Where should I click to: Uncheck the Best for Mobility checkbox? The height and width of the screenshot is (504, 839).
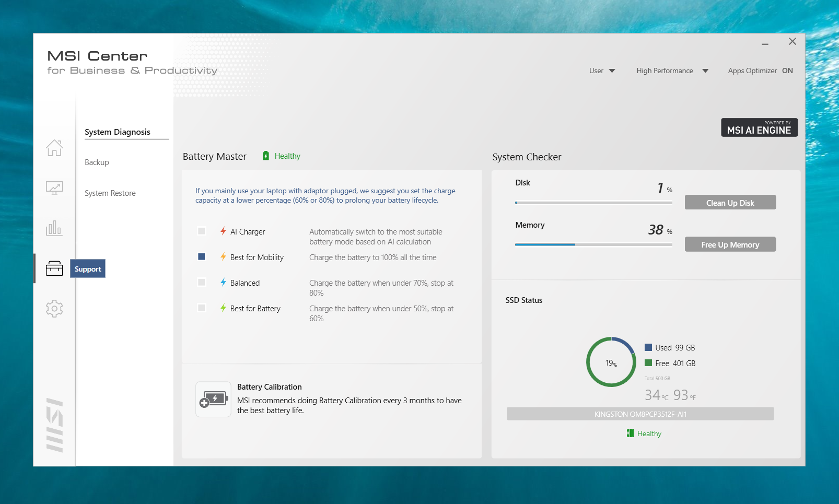202,256
